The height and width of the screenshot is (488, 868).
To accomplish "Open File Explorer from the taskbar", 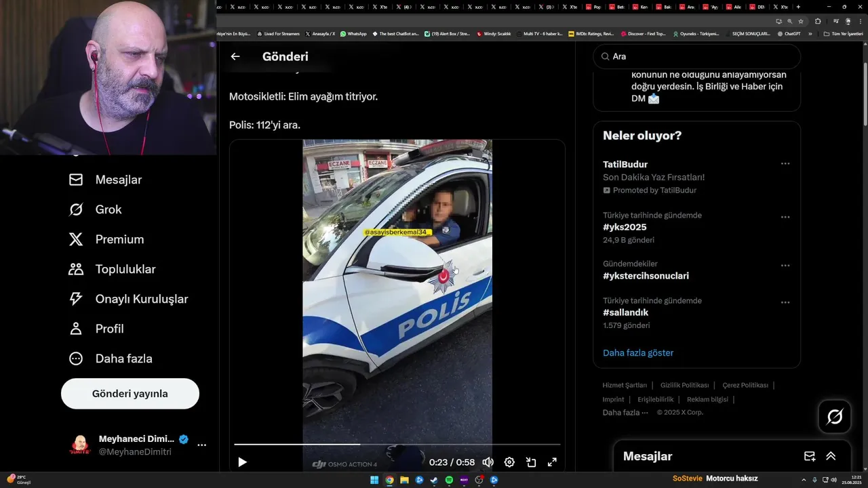I will click(404, 480).
